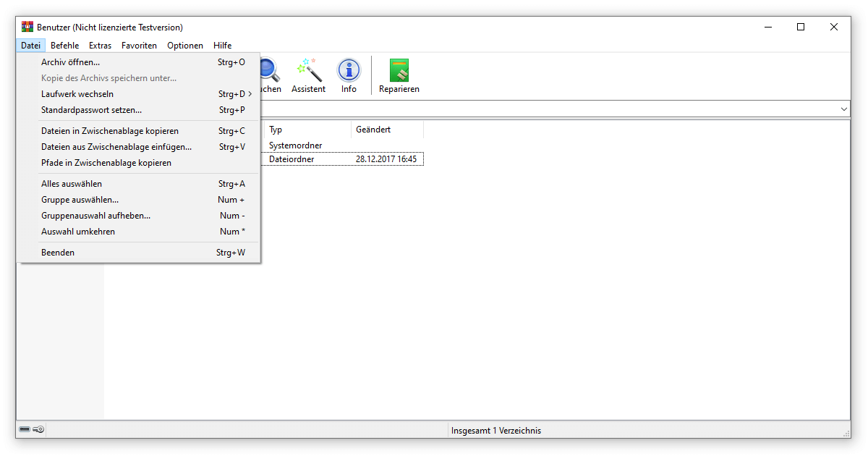Open the Favoriten menu
Image resolution: width=868 pixels, height=456 pixels.
tap(139, 45)
